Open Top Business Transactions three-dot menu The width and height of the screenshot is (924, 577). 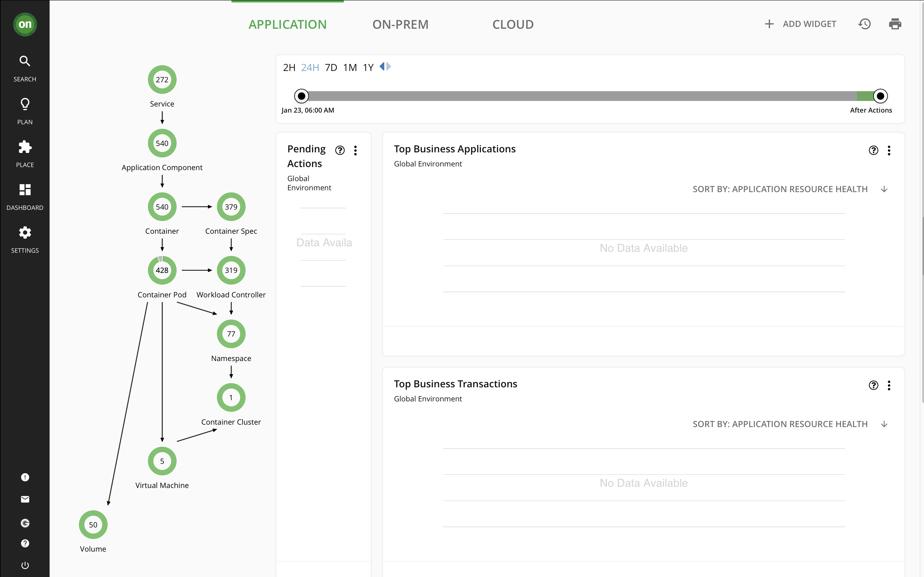coord(889,385)
